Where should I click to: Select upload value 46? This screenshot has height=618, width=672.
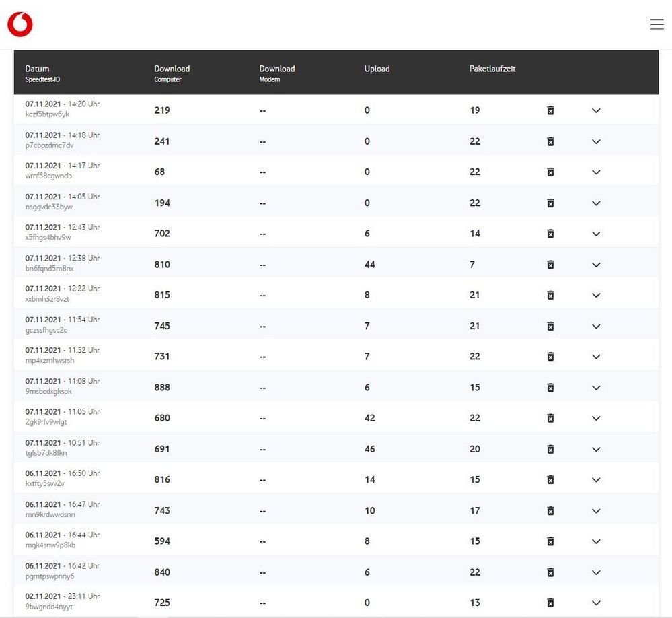pos(369,450)
